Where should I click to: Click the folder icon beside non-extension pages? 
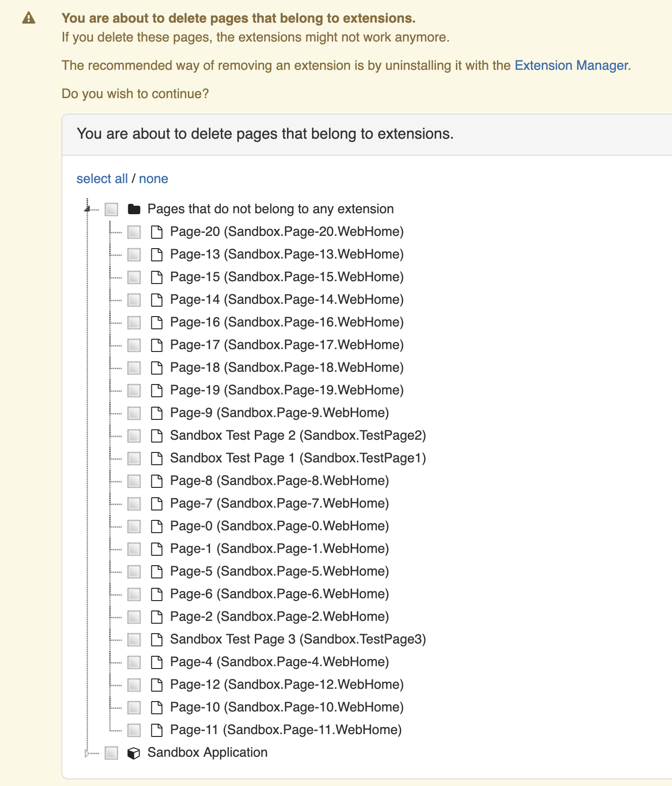[x=134, y=209]
